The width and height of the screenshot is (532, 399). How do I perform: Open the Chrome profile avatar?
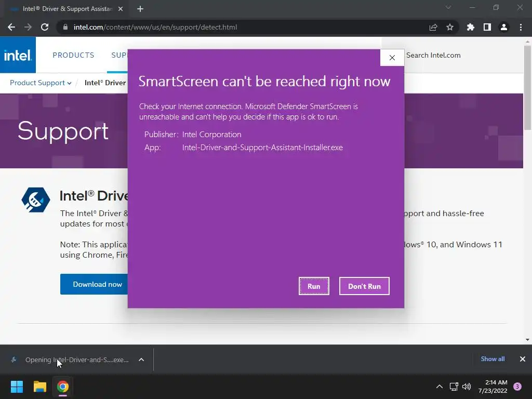504,27
